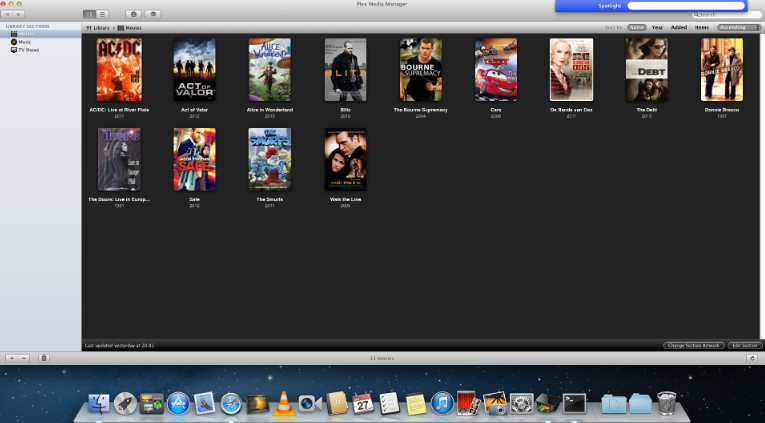Open Notes yellow pad in Dock
The width and height of the screenshot is (765, 423).
click(416, 404)
